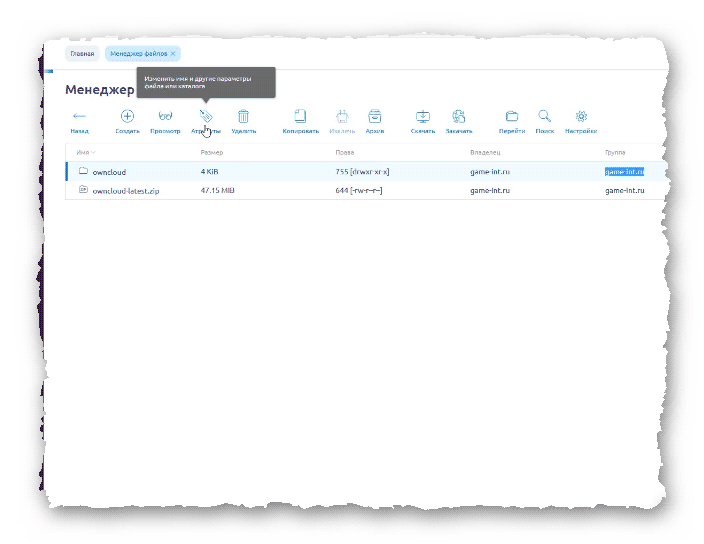The width and height of the screenshot is (704, 544).
Task: Open Настройки gear icon
Action: coord(581,116)
